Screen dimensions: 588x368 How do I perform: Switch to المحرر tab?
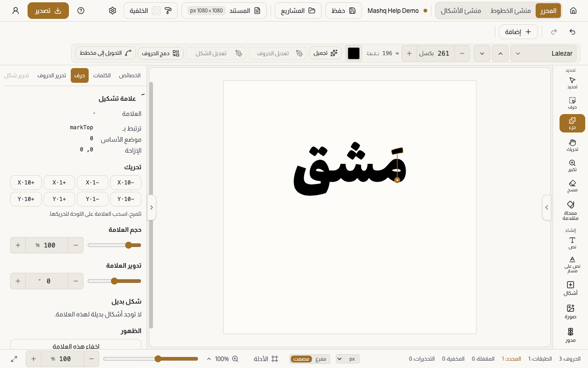point(548,11)
